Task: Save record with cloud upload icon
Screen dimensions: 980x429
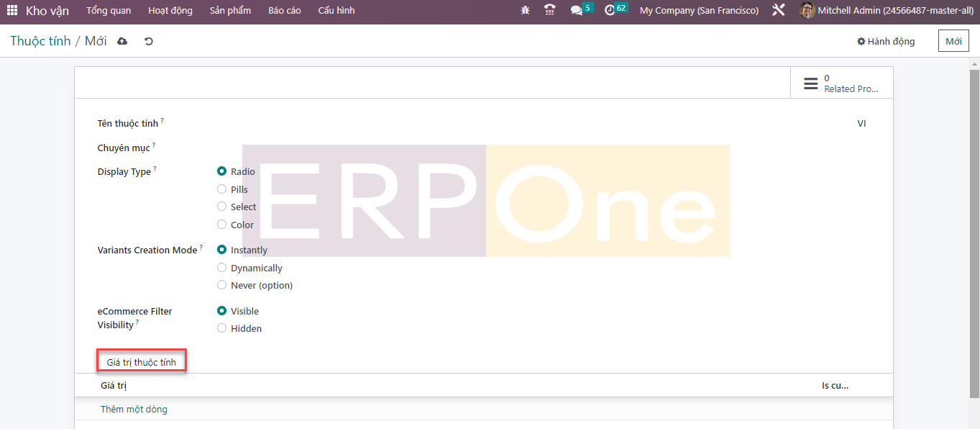Action: [x=122, y=41]
